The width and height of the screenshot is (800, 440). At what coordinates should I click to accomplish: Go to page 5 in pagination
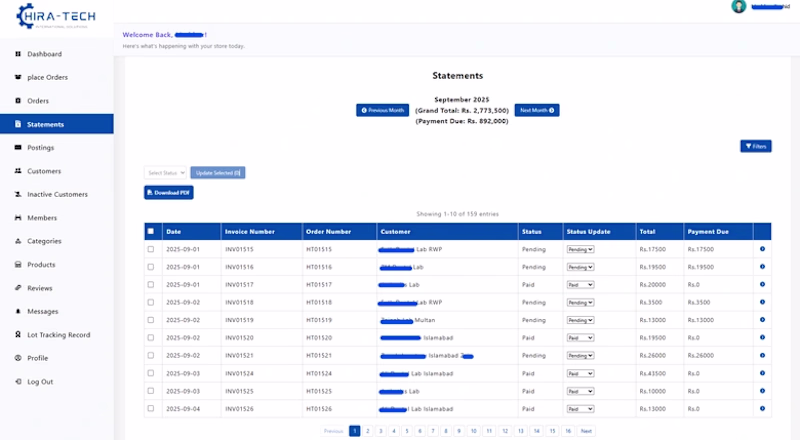click(407, 431)
